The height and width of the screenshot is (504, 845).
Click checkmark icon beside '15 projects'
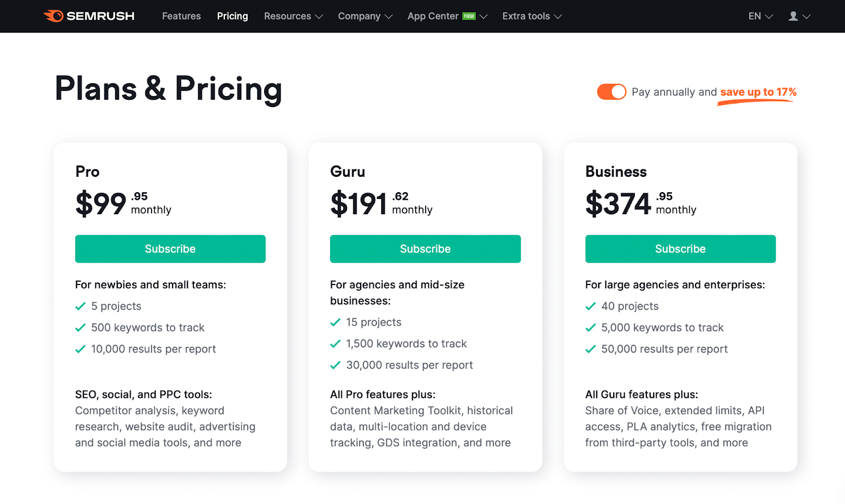point(335,322)
